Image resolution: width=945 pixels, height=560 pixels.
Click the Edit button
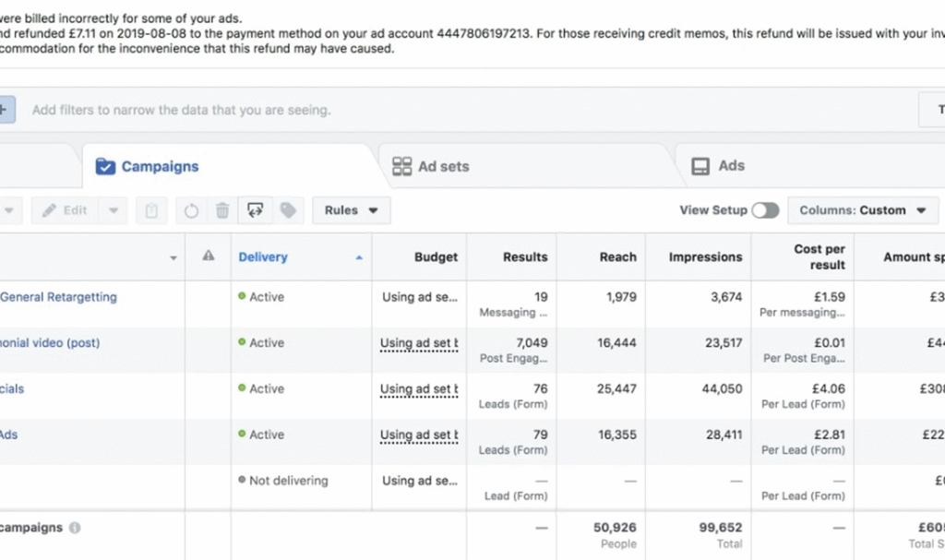pyautogui.click(x=65, y=210)
